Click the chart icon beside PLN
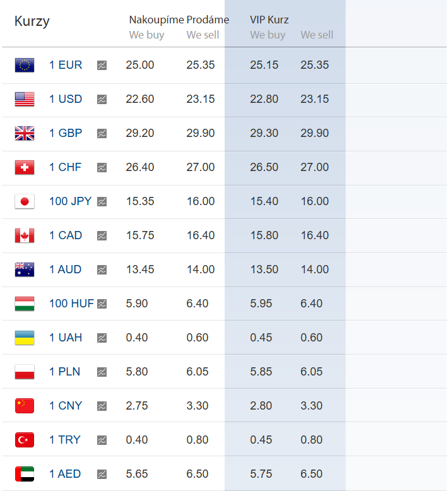This screenshot has width=448, height=491. click(x=102, y=372)
